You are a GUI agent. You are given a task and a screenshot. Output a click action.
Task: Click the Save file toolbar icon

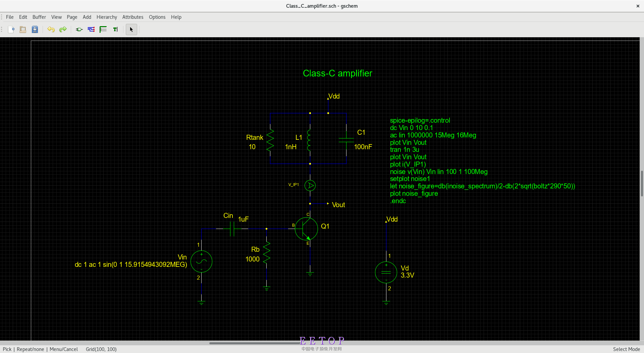pyautogui.click(x=35, y=30)
